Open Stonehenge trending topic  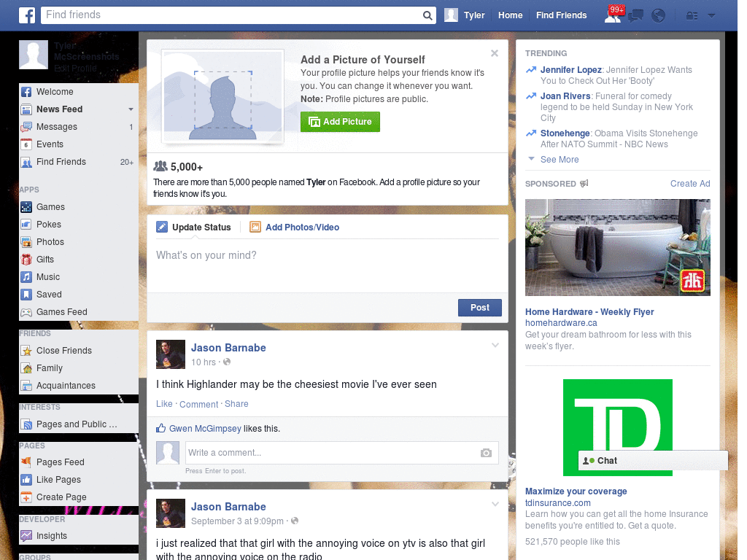coord(565,133)
